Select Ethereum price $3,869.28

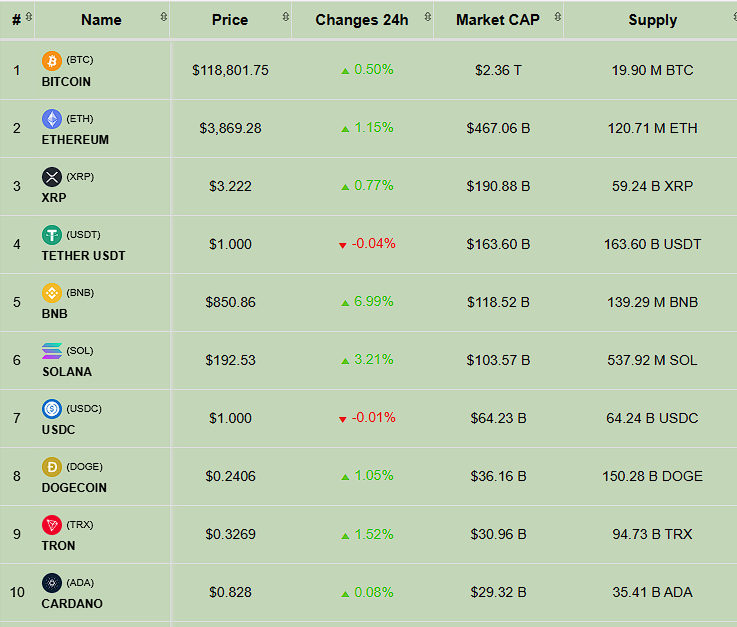click(x=230, y=128)
